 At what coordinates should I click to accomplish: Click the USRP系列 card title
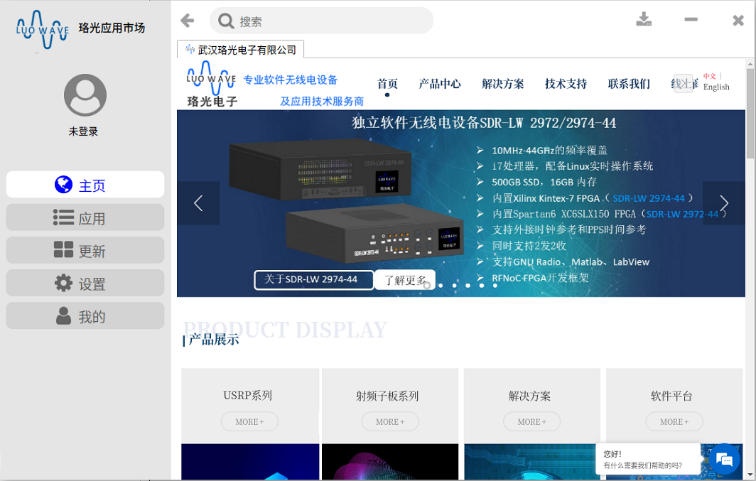point(248,396)
